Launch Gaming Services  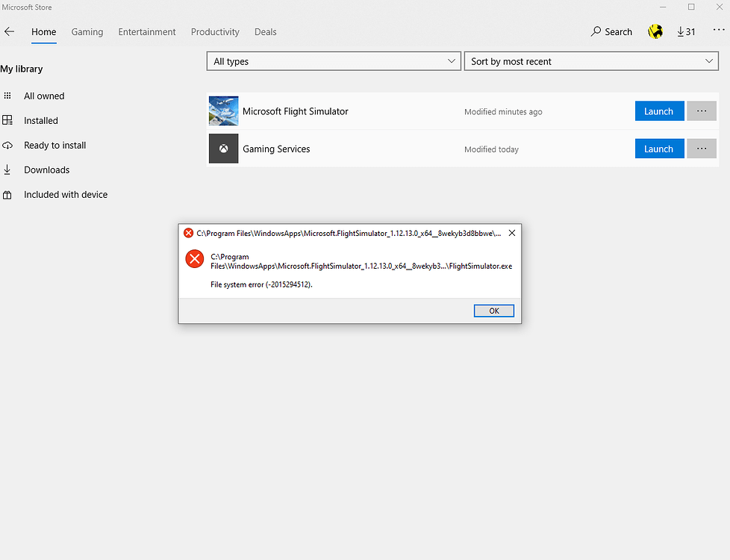click(658, 149)
